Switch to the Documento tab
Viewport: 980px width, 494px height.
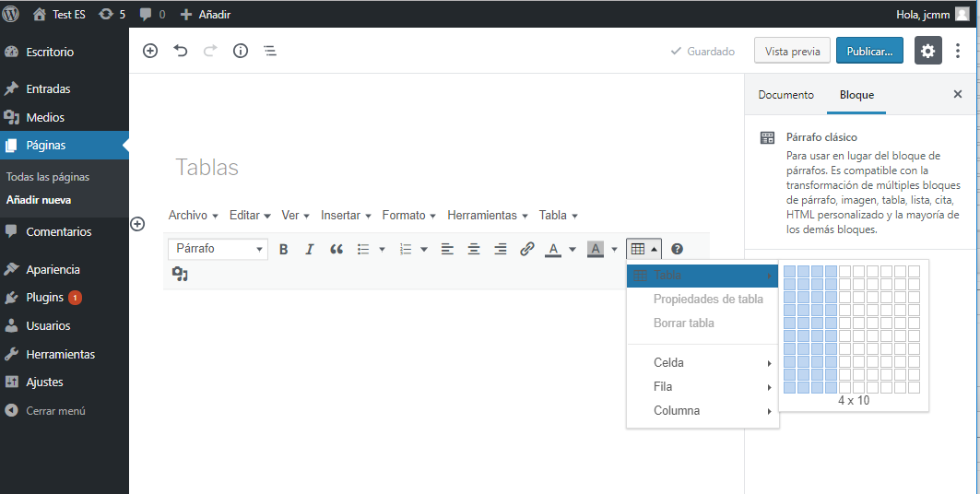(x=785, y=95)
